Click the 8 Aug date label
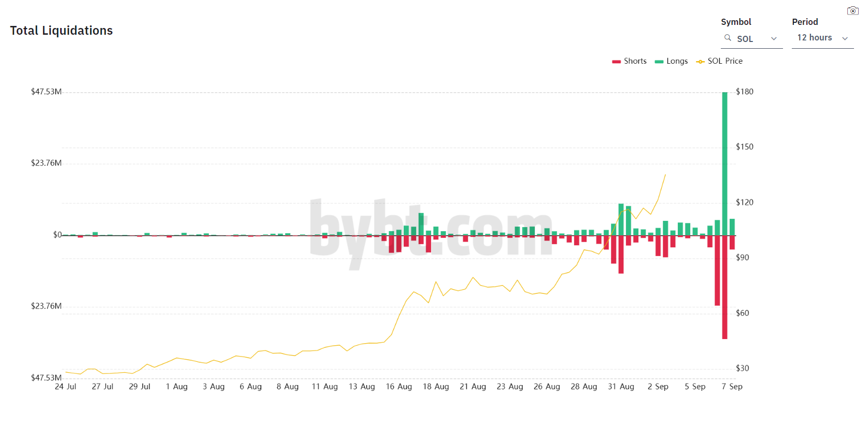868x437 pixels. pos(288,387)
